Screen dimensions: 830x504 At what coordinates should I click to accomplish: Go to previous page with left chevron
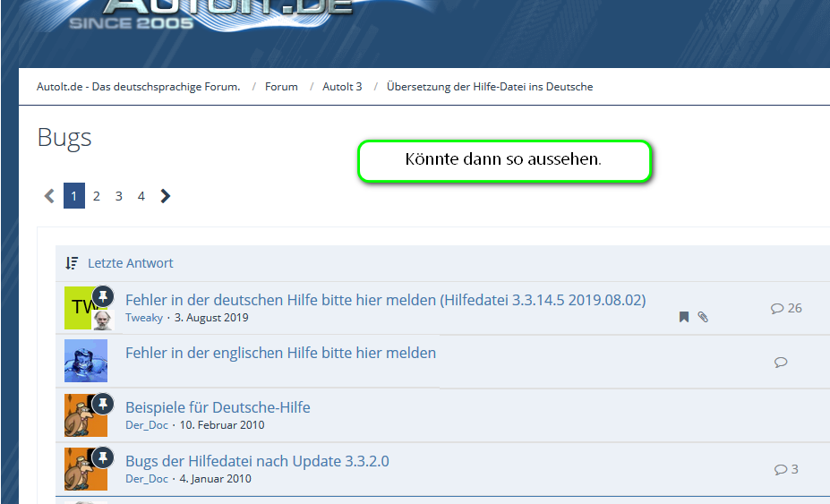(x=49, y=196)
